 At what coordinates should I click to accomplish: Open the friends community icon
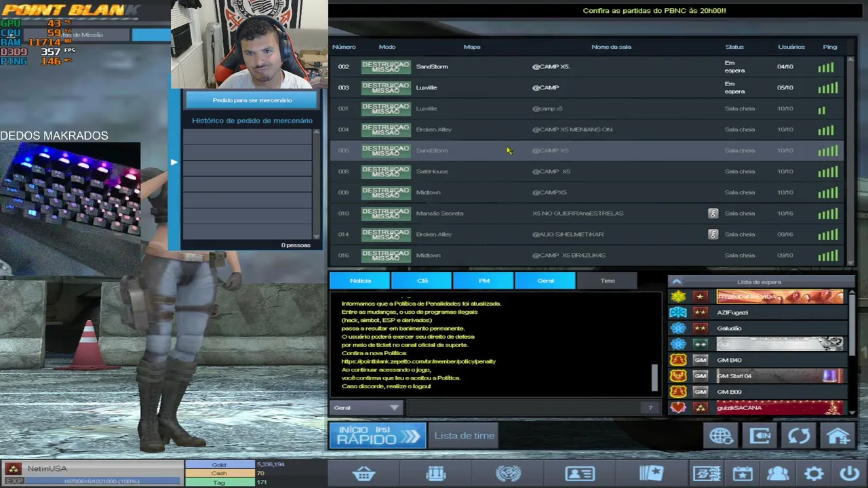(778, 474)
